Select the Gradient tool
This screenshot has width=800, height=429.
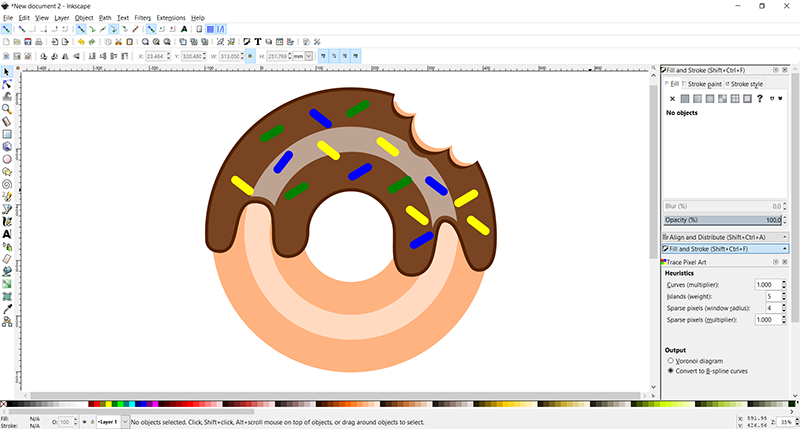point(7,284)
